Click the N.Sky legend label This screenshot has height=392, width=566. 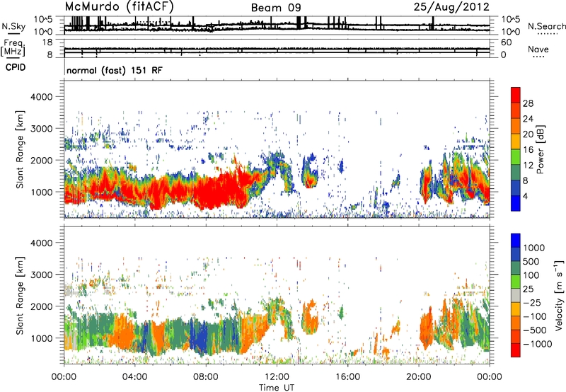(x=13, y=26)
